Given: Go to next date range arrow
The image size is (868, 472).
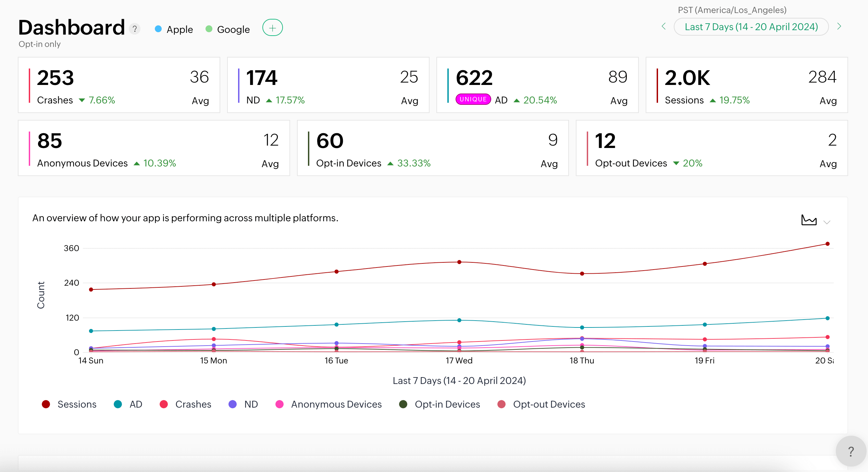Looking at the screenshot, I should coord(839,26).
